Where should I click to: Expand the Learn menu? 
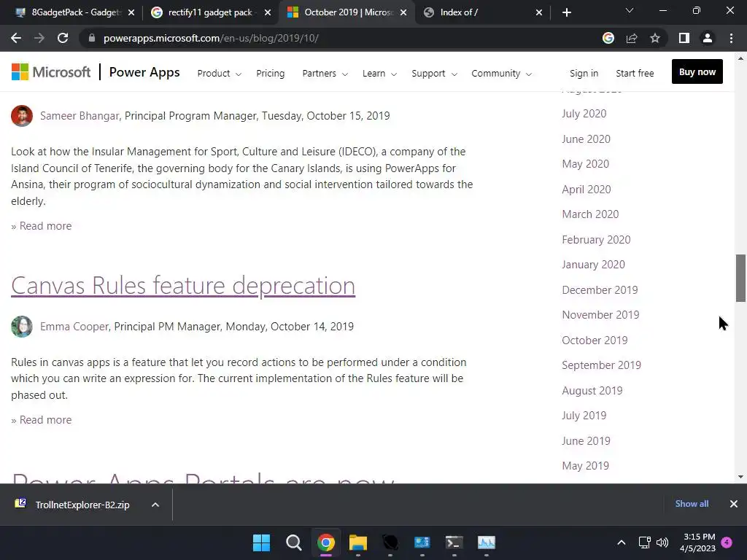click(379, 74)
